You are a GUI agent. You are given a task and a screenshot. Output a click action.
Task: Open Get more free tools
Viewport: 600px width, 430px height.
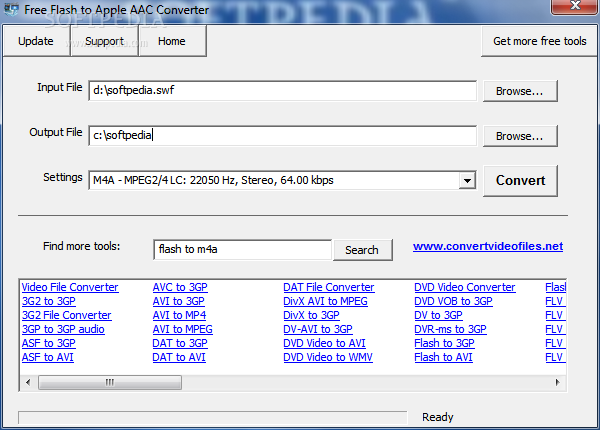click(x=540, y=41)
